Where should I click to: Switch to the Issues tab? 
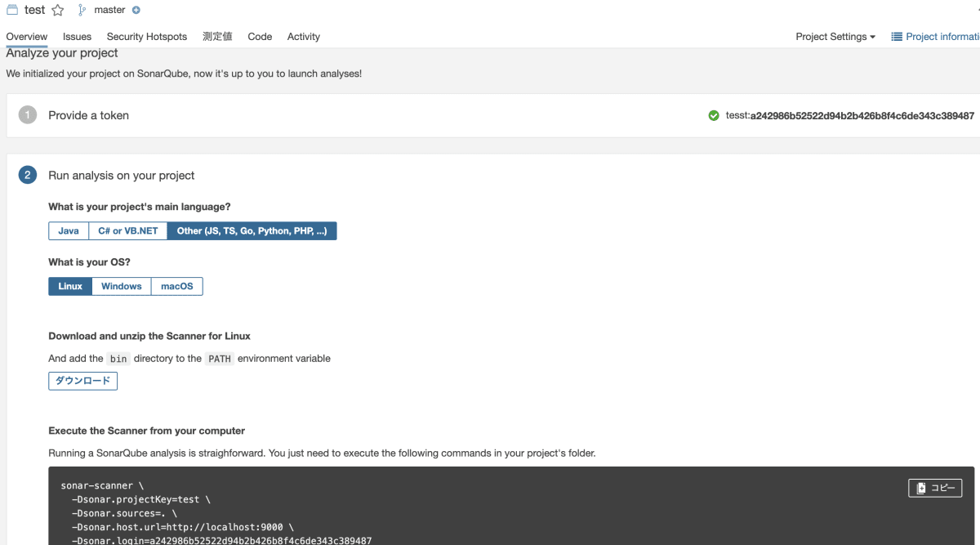[77, 37]
